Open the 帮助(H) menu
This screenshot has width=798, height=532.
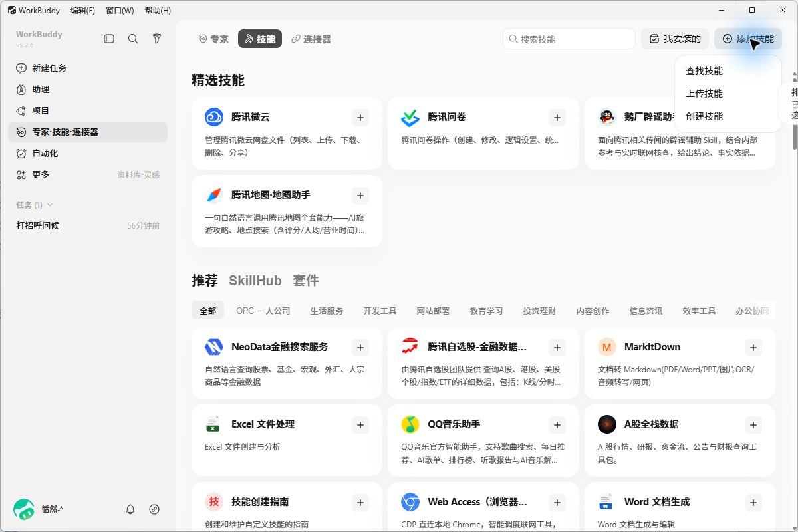(x=158, y=11)
